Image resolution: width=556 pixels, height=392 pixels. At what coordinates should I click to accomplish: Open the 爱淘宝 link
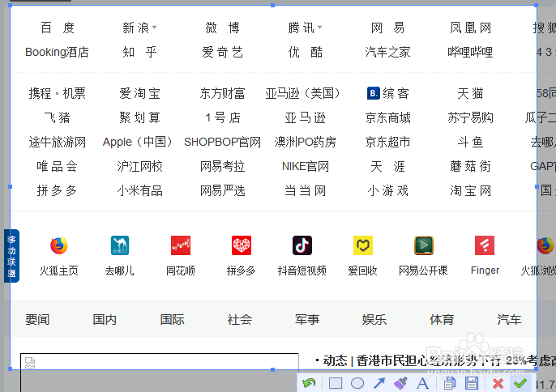click(140, 94)
